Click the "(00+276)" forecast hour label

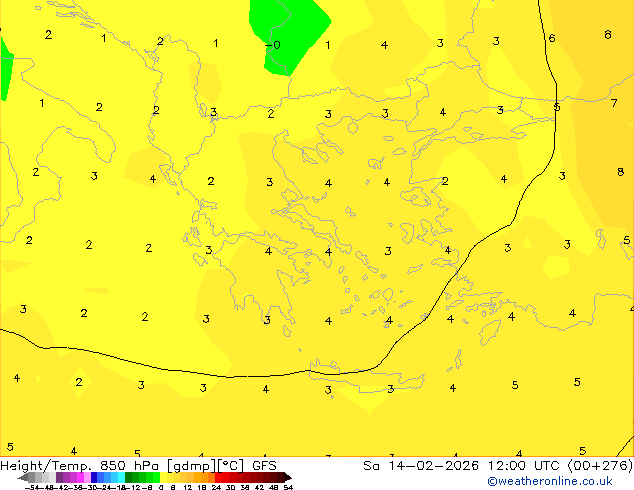pos(601,465)
